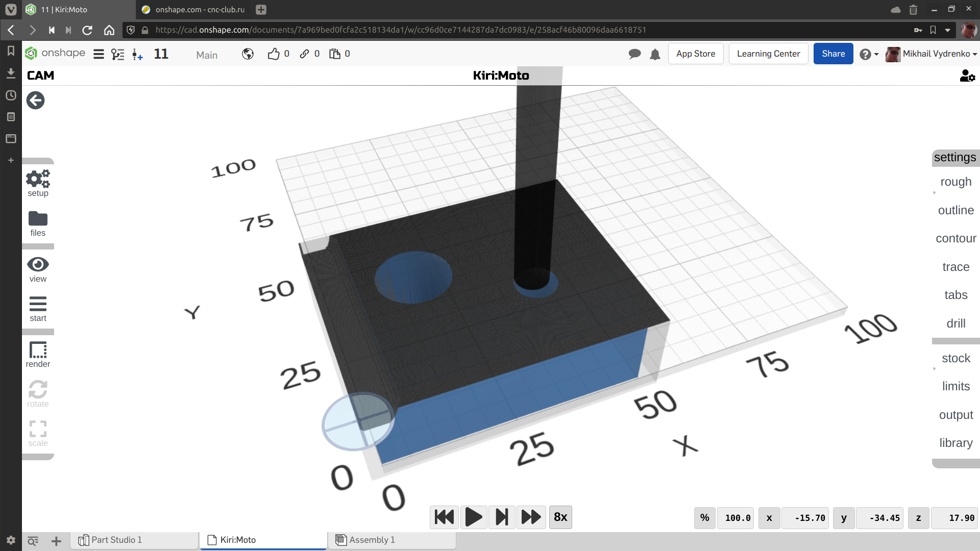Switch to Part Studio 1 tab
980x551 pixels.
tap(116, 540)
